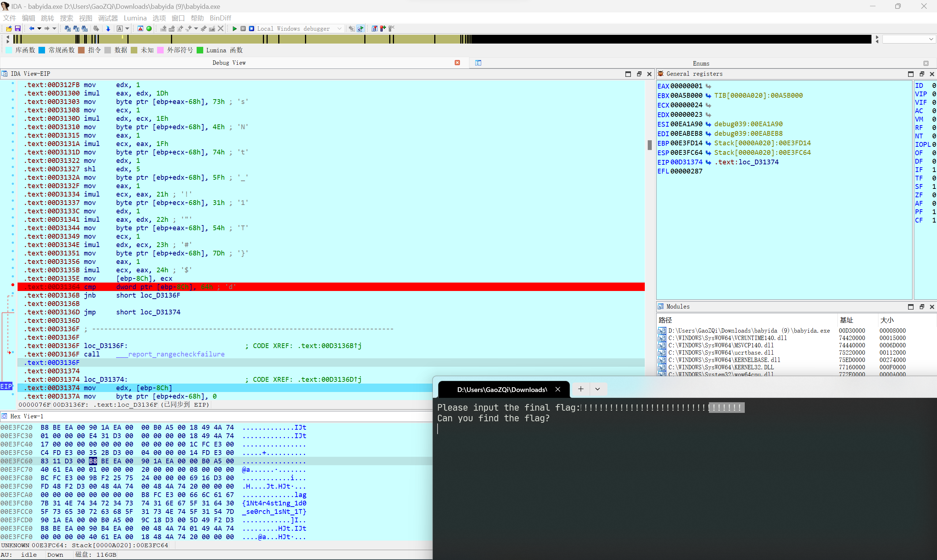Close the Modules panel
The height and width of the screenshot is (560, 937).
[x=932, y=307]
